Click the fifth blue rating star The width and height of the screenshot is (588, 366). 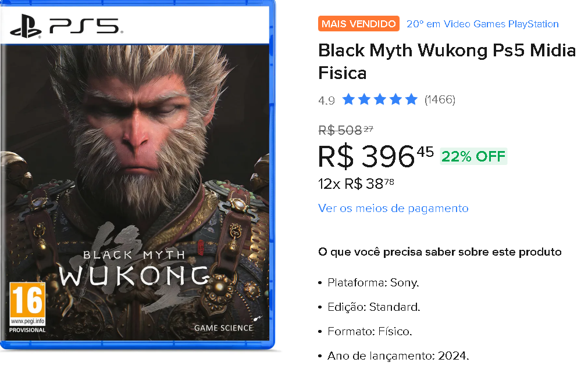(411, 99)
